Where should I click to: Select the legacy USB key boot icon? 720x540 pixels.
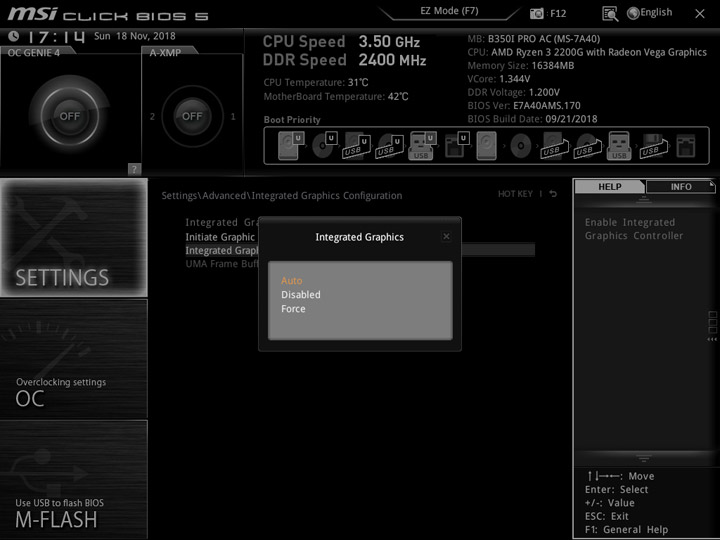pos(619,146)
